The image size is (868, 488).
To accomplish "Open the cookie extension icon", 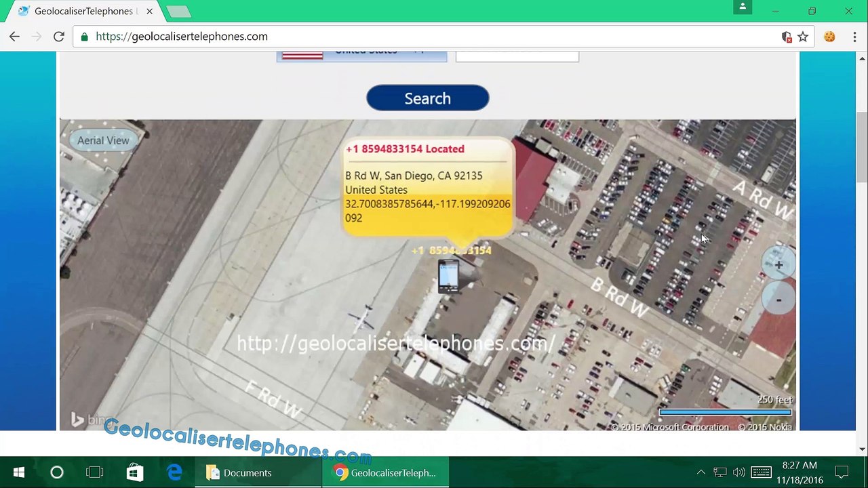I will 829,37.
